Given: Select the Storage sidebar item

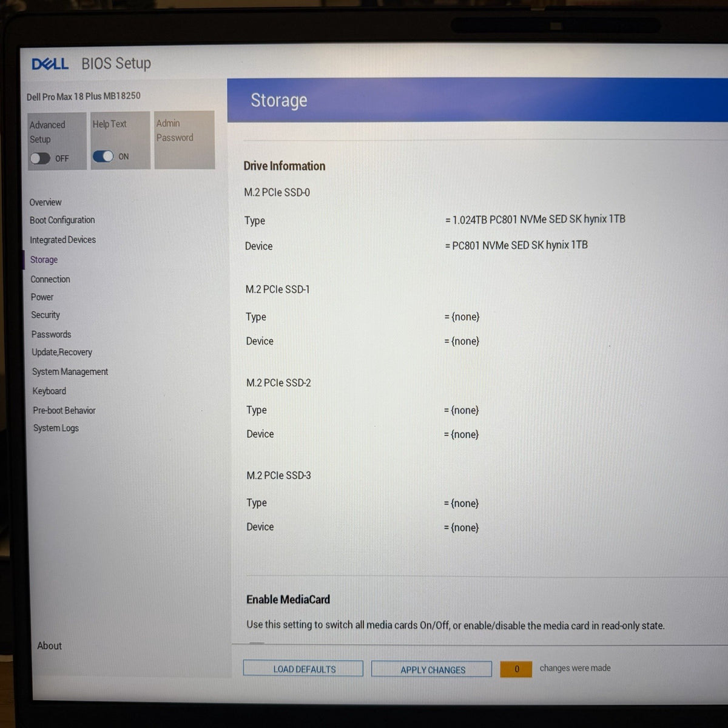Looking at the screenshot, I should click(44, 260).
